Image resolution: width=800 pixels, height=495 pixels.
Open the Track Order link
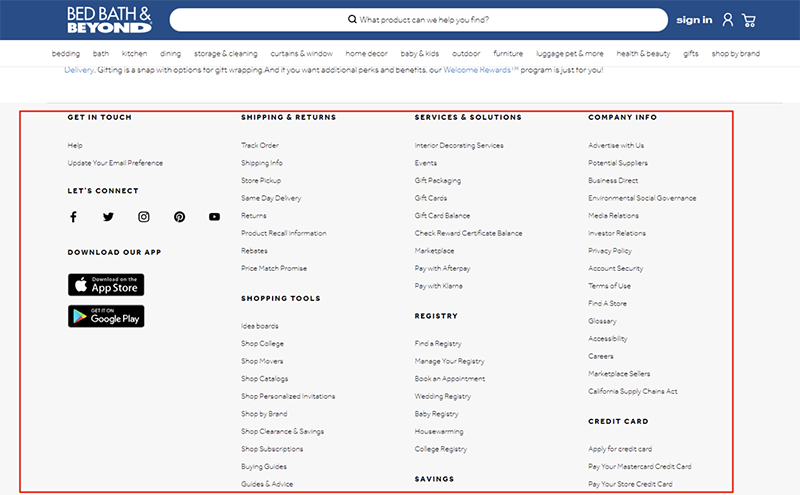pos(260,146)
